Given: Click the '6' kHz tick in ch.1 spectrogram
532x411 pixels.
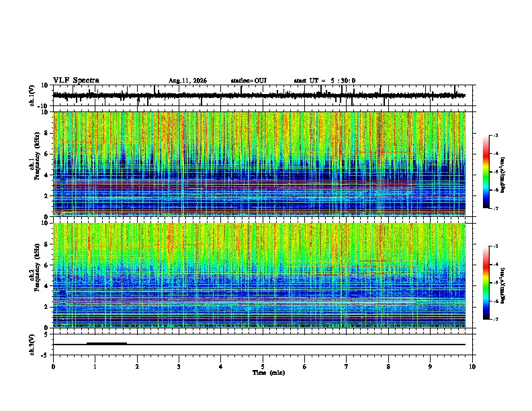Looking at the screenshot, I should coord(47,154).
